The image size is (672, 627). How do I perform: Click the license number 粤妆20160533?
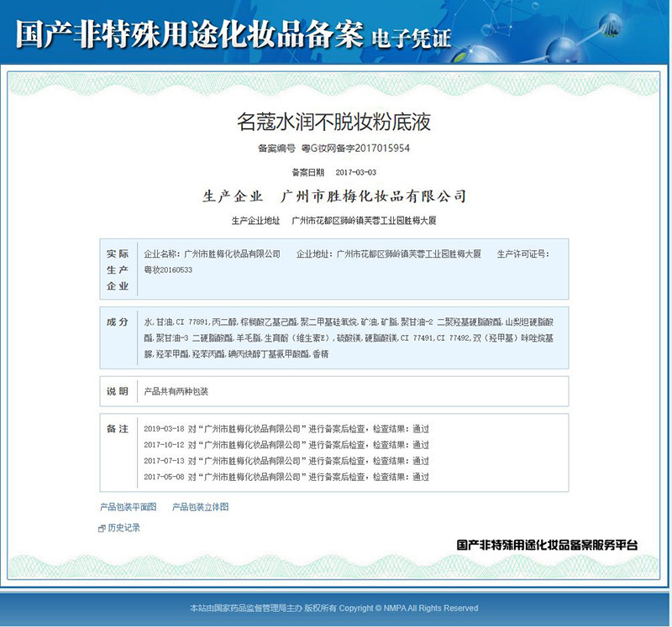coord(168,269)
